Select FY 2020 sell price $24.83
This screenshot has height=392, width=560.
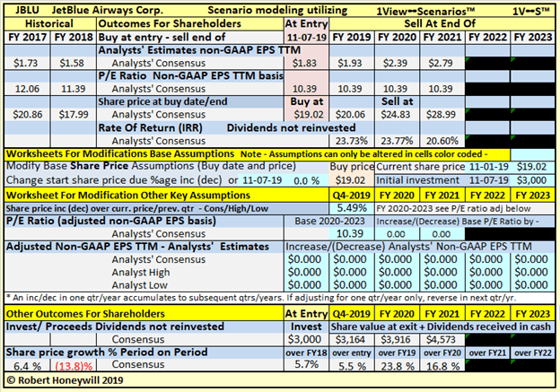click(x=396, y=115)
